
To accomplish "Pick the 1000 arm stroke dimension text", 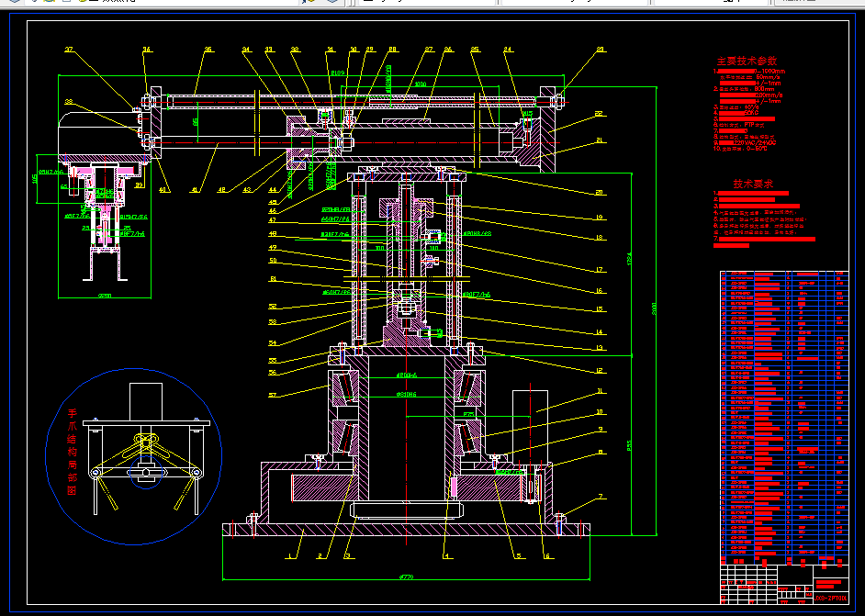I will [421, 84].
